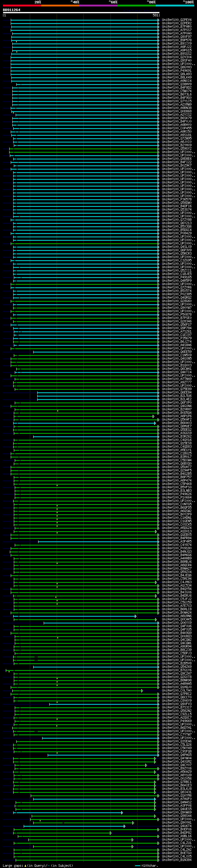Viewport: 197px width, 868px height.
Task: Select hit UniRef100_B4G2B5
Action: (177, 474)
